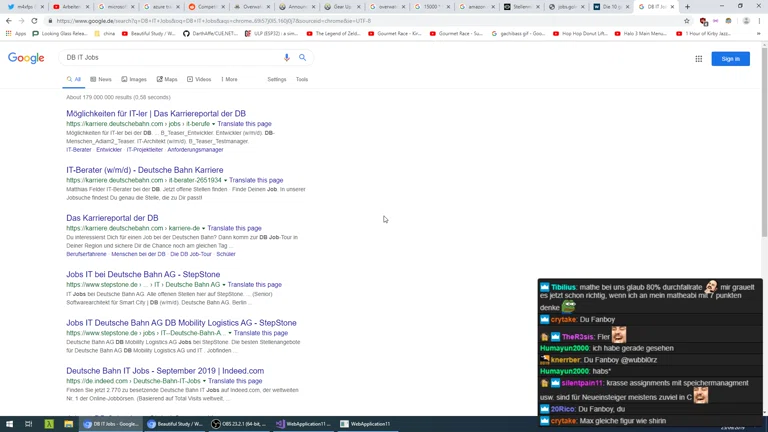Open the More search filters menu

tap(229, 79)
